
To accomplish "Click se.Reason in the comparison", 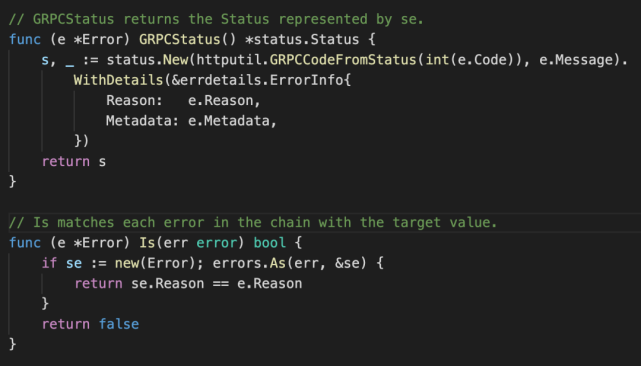I will click(x=167, y=283).
